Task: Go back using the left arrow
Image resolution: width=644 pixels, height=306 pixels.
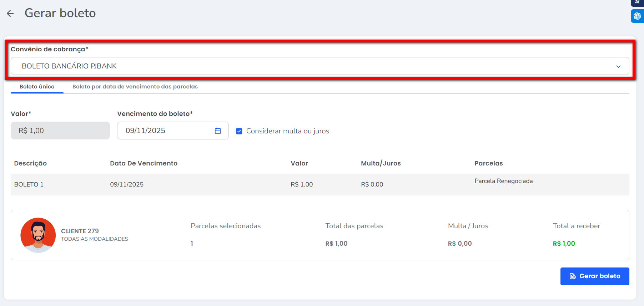Action: (10, 14)
